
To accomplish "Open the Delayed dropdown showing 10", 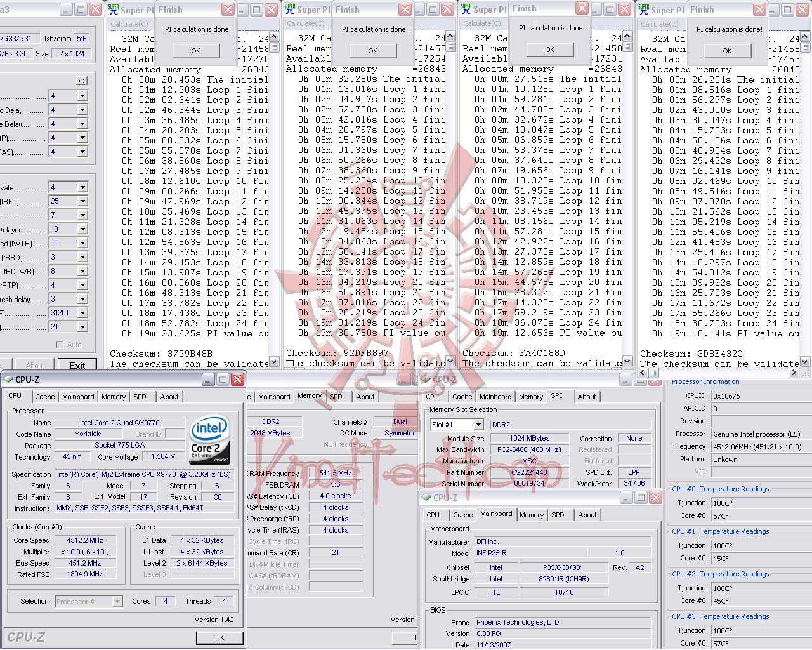I will pyautogui.click(x=82, y=229).
